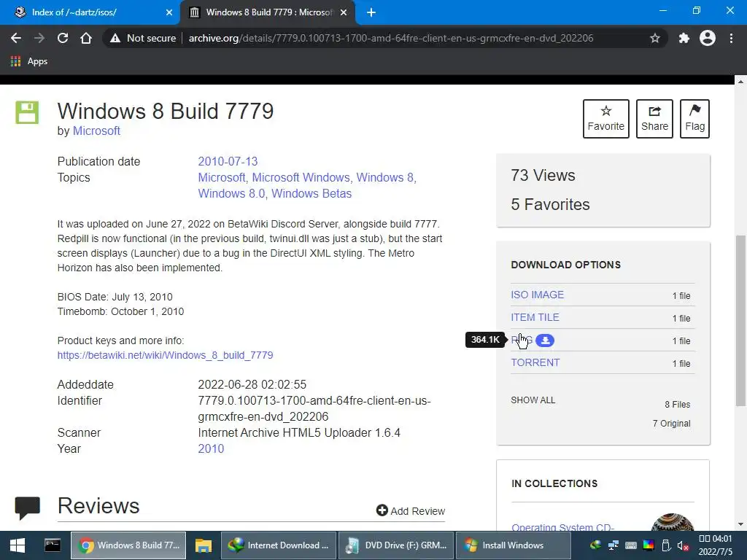Click the USB safely remove tray icon
The width and height of the screenshot is (747, 560).
coord(666,545)
